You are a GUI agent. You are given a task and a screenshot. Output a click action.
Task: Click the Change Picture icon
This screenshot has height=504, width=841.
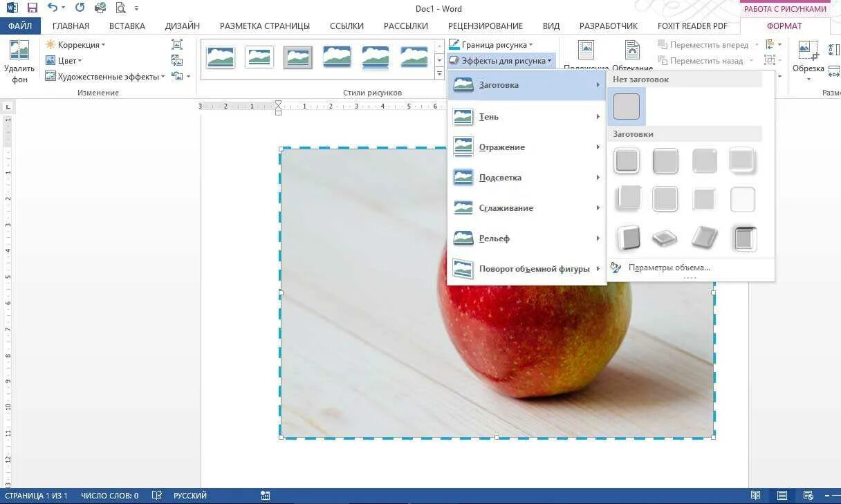point(177,61)
